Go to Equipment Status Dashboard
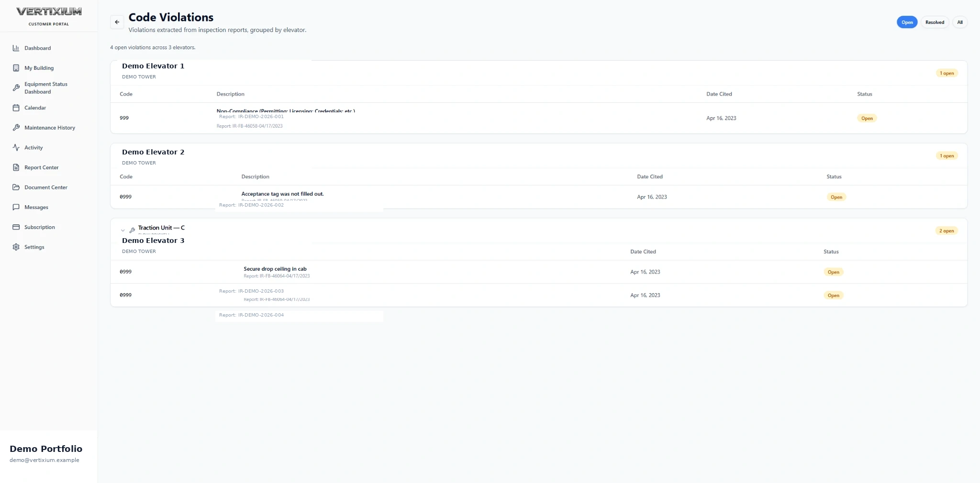 (x=46, y=88)
